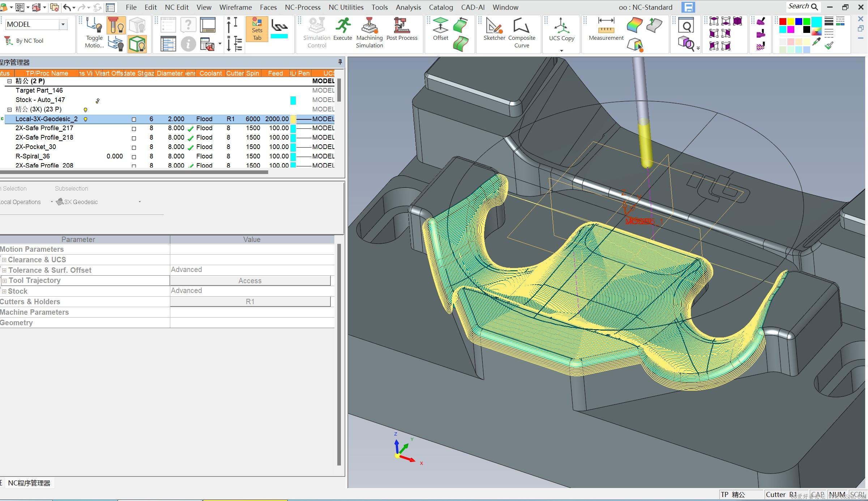Collapse the 精公 (3X) (23 P) node
This screenshot has height=501, width=868.
[10, 109]
